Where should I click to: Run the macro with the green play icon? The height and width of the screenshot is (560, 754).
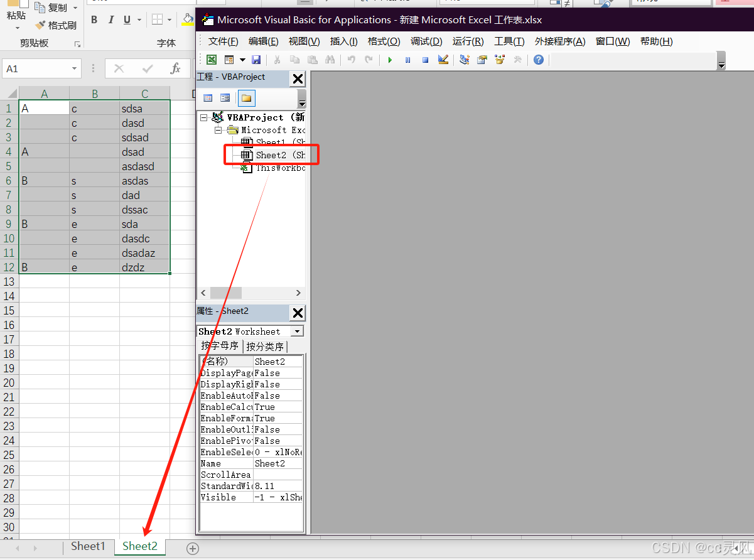(x=390, y=60)
